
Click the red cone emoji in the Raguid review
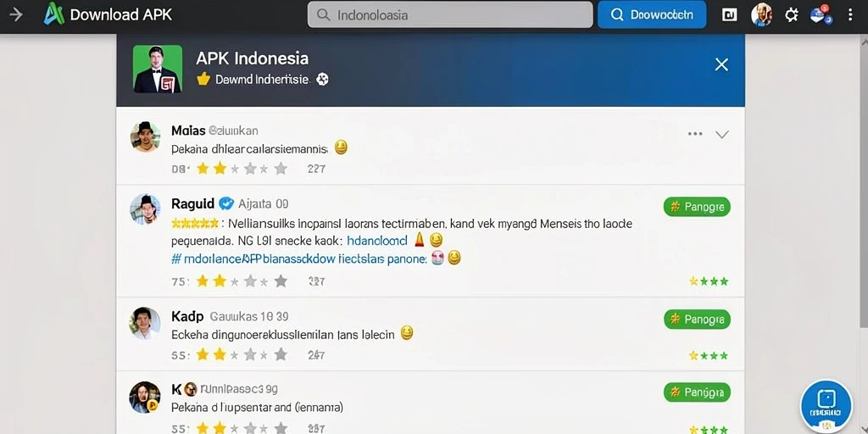click(419, 240)
